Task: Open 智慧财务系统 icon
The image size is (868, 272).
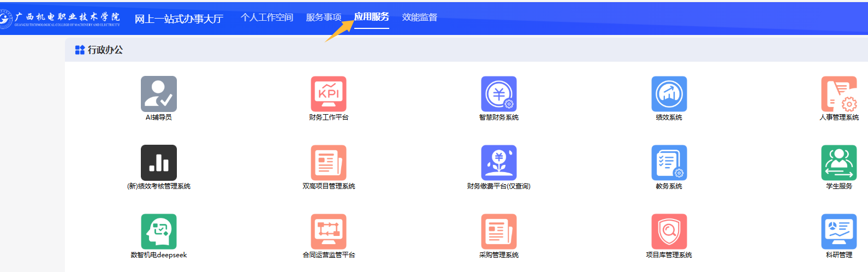Action: click(x=498, y=94)
